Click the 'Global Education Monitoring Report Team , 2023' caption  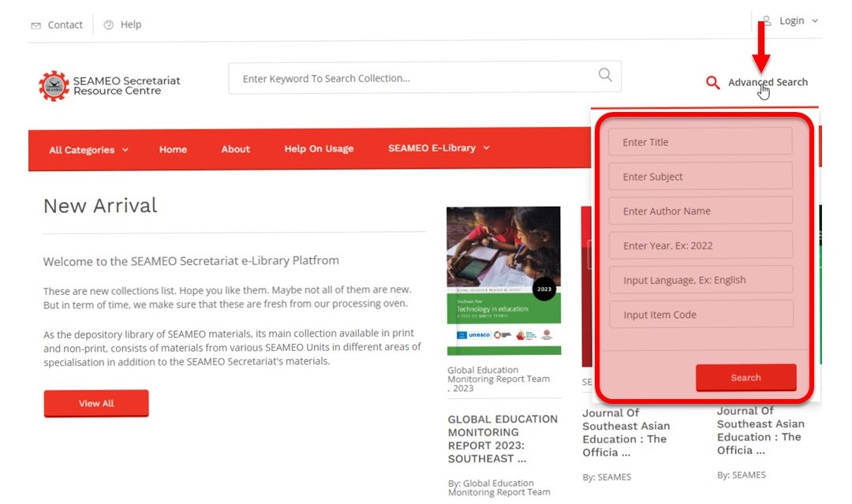coord(499,379)
